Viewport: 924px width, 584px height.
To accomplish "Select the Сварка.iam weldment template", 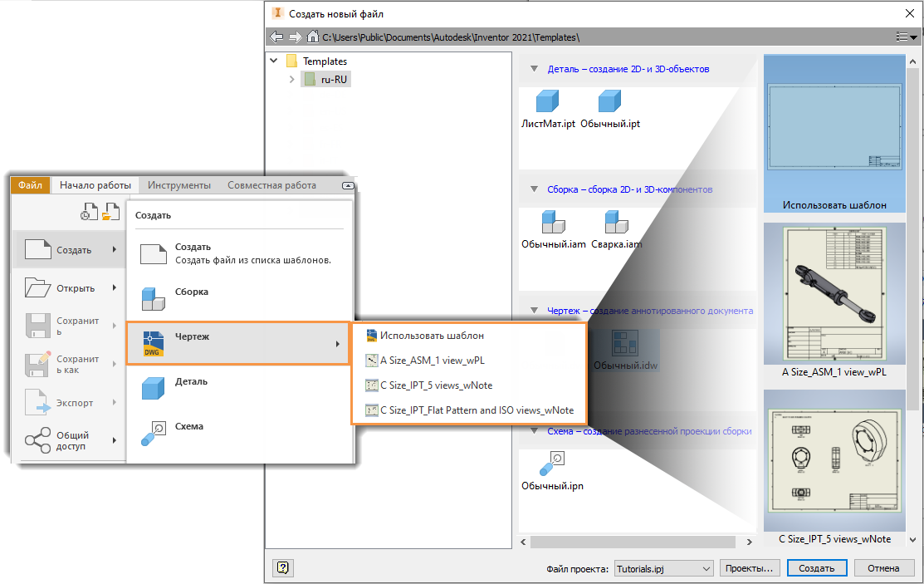I will (x=616, y=230).
